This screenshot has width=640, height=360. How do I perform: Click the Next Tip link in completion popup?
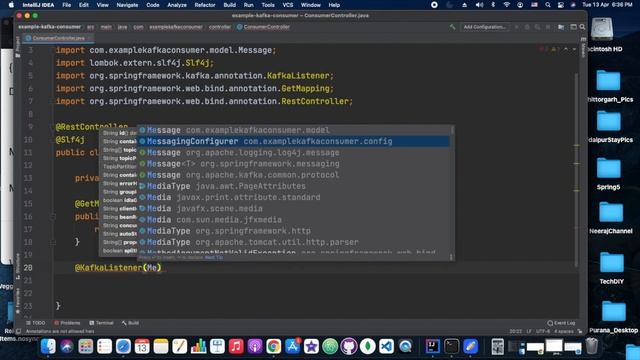[x=214, y=258]
